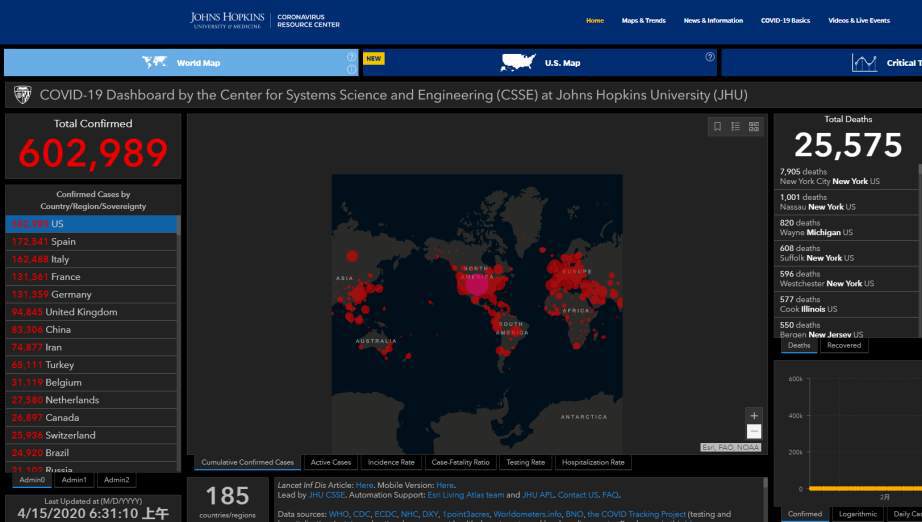Select the Logarithmic chart tab
Image resolution: width=922 pixels, height=522 pixels.
[x=858, y=514]
